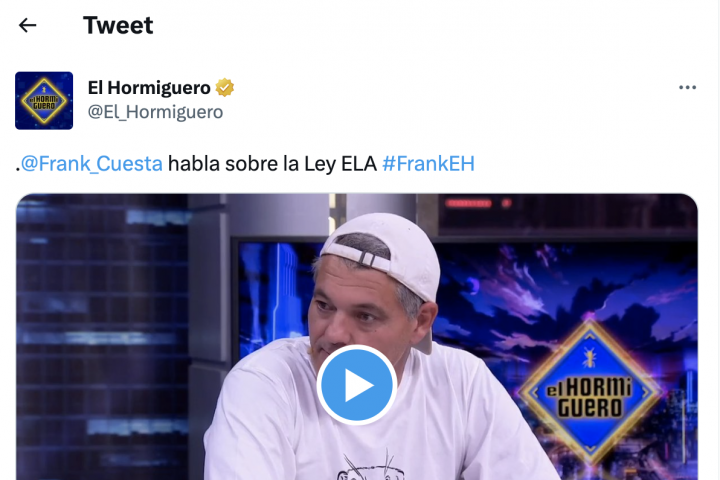Visit the @El_Hormiguero handle
Screen dimensions: 720x480
(155, 112)
